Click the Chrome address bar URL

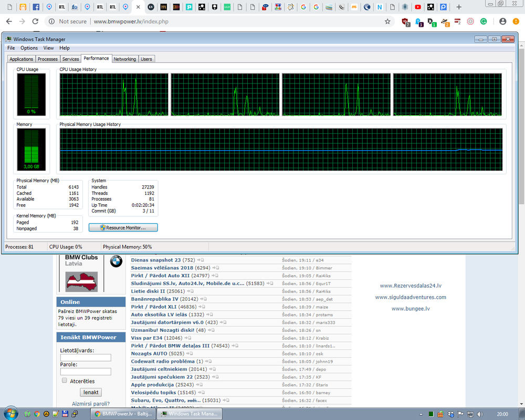(x=131, y=22)
